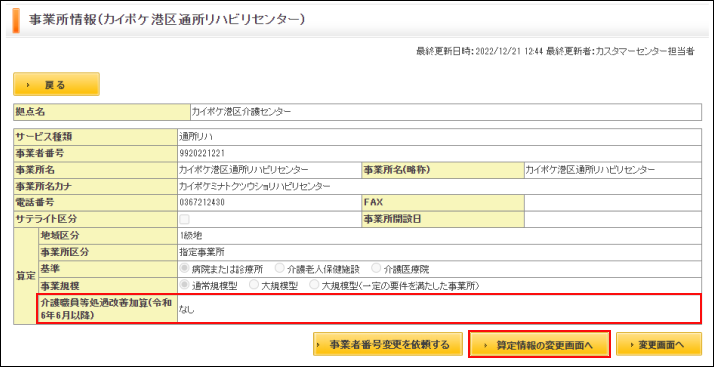
Task: Click the 戻る back button
Action: 56,84
